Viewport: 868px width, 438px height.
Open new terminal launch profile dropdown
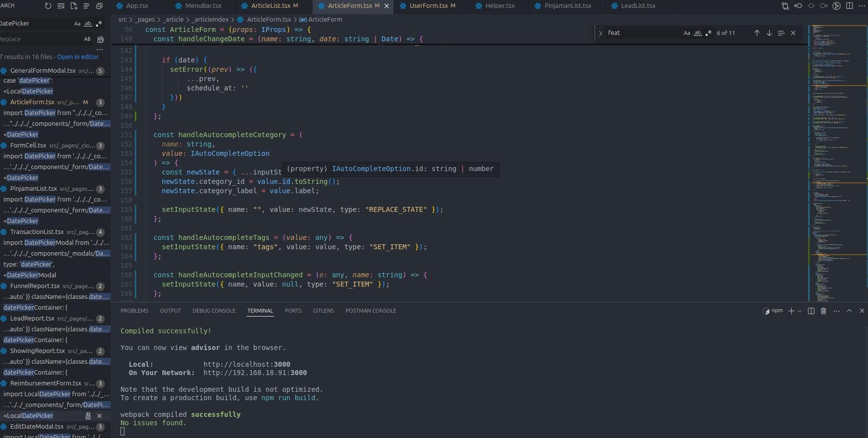coord(800,311)
